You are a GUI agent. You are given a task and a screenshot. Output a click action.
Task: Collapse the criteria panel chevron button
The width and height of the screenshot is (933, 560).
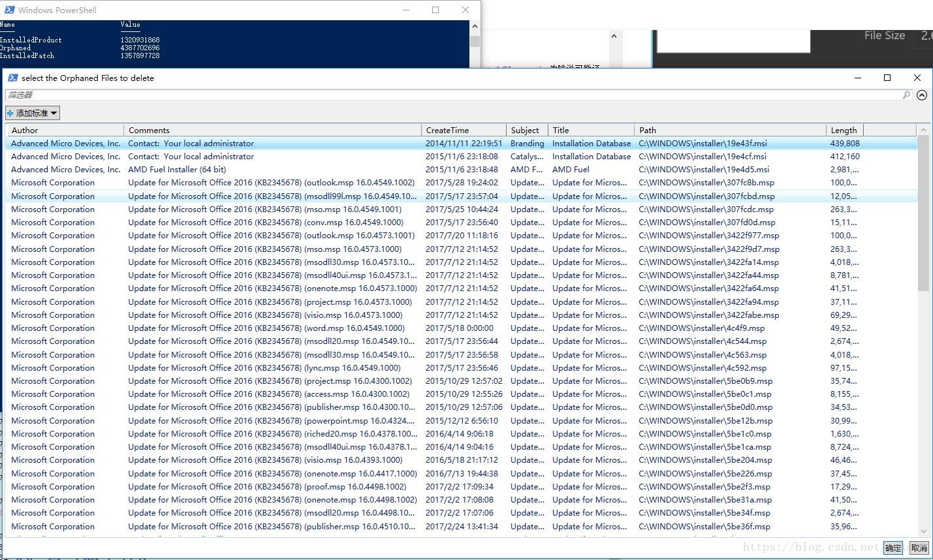point(922,95)
